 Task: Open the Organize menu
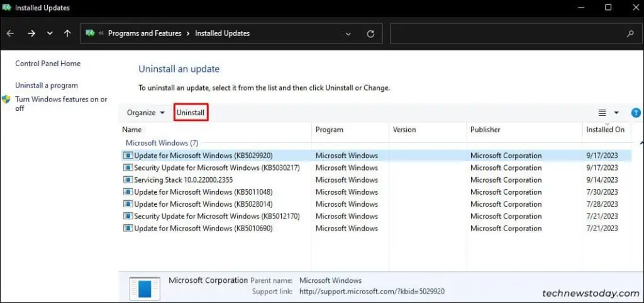pyautogui.click(x=146, y=113)
